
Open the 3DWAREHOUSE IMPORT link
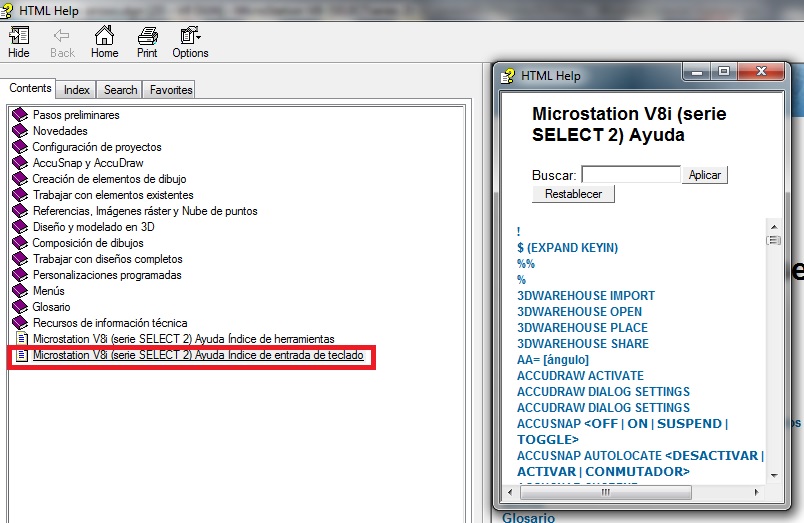pos(586,295)
